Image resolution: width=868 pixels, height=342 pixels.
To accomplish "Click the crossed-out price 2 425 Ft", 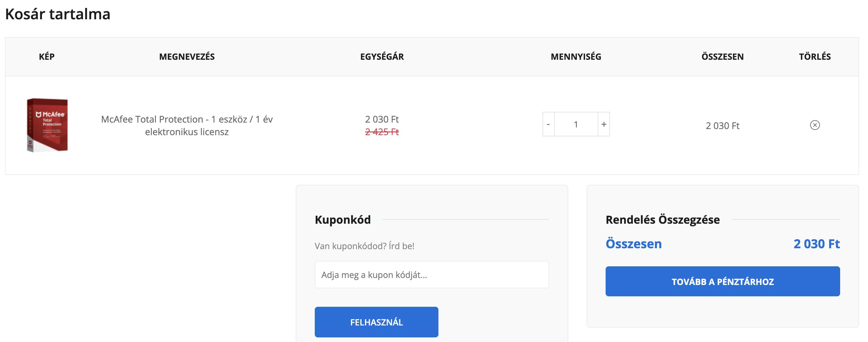I will coord(382,132).
